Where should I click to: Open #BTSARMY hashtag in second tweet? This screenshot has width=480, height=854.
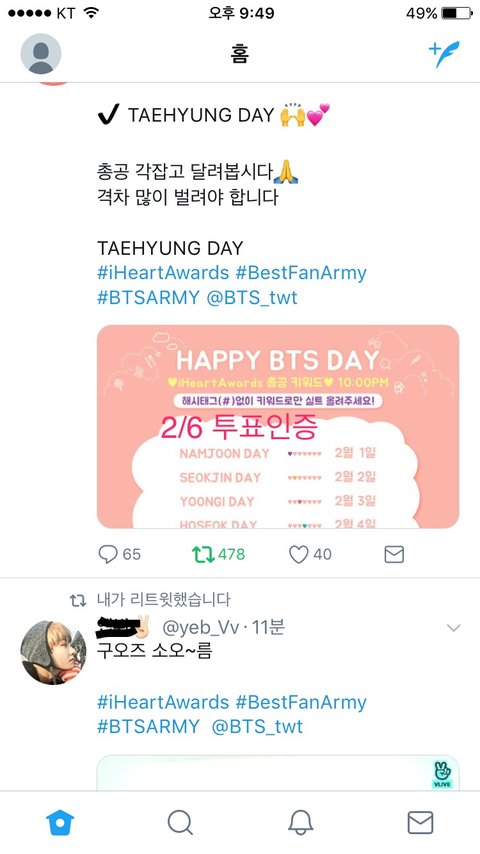(148, 727)
